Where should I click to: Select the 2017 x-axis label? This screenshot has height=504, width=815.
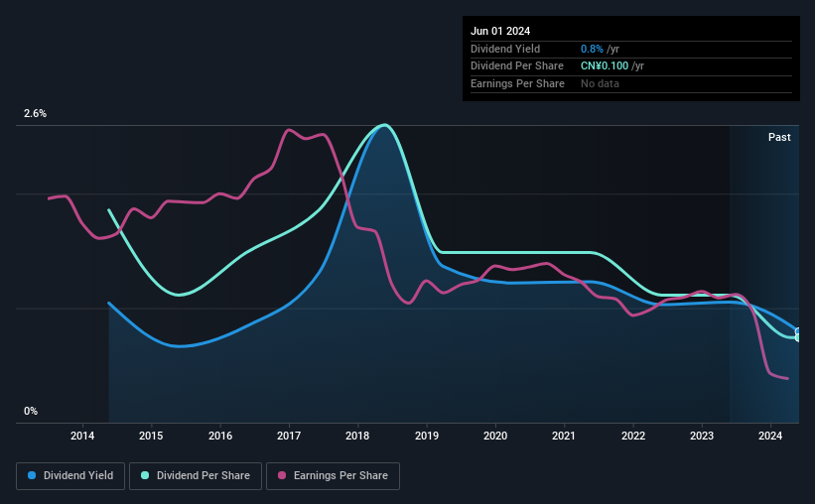click(289, 436)
